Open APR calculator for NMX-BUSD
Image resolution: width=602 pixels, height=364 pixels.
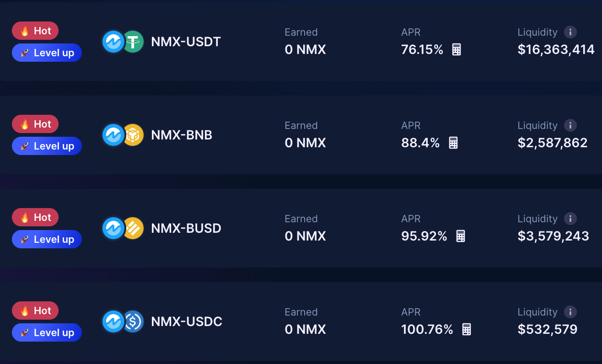coord(460,236)
